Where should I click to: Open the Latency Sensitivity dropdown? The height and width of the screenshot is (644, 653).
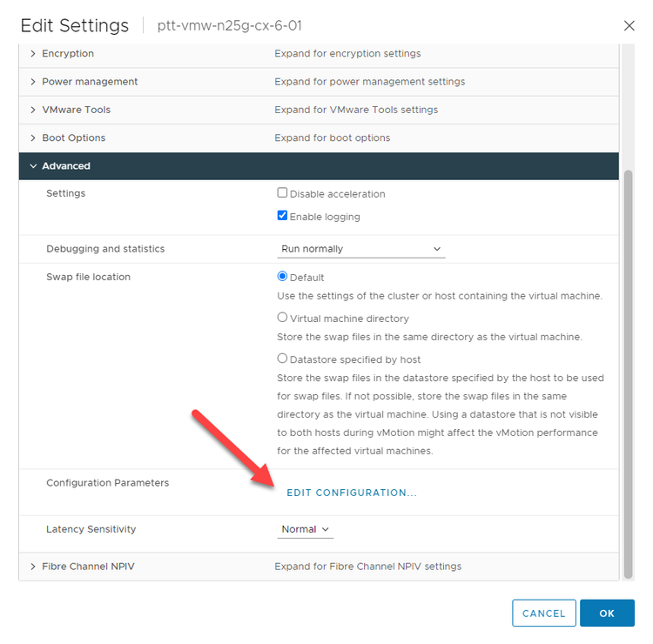306,529
